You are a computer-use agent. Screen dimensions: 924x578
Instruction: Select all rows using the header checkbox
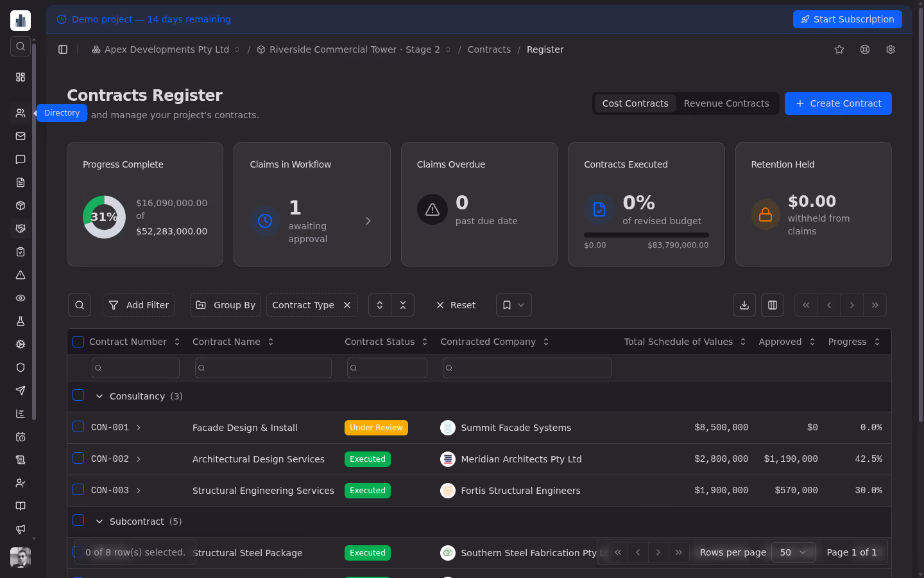tap(78, 341)
